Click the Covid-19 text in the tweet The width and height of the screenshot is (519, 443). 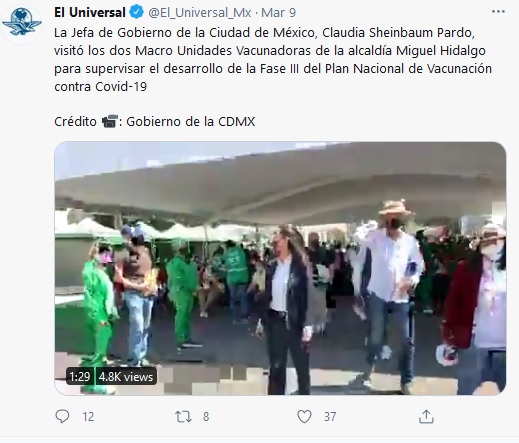[x=121, y=87]
